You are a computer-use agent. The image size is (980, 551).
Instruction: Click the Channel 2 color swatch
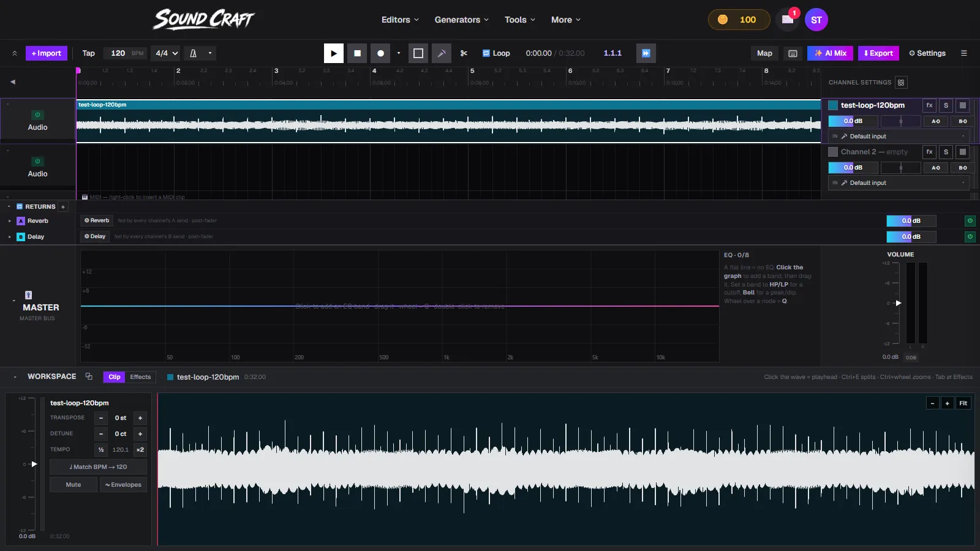pos(833,152)
